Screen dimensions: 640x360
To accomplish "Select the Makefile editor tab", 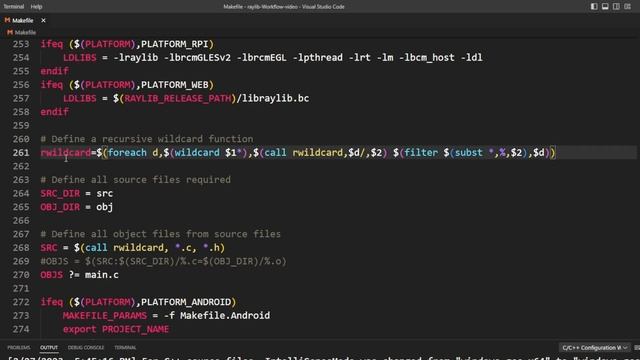I will (x=24, y=20).
